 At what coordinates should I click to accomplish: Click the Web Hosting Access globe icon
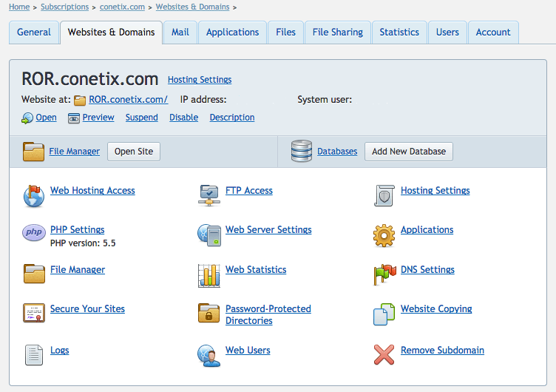[x=34, y=196]
